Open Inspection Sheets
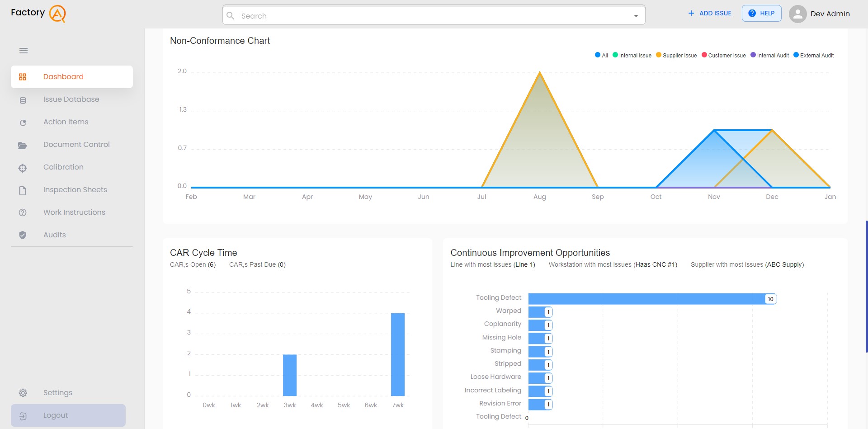868x429 pixels. pos(75,189)
